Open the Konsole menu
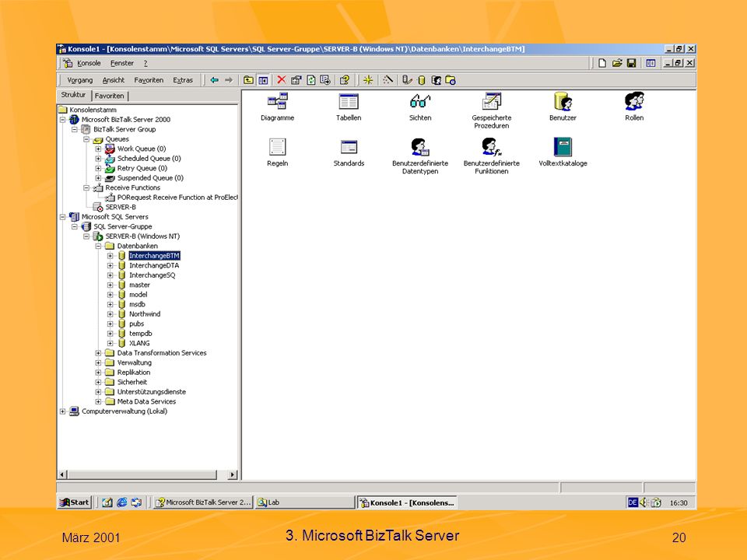The width and height of the screenshot is (747, 560). pos(89,63)
